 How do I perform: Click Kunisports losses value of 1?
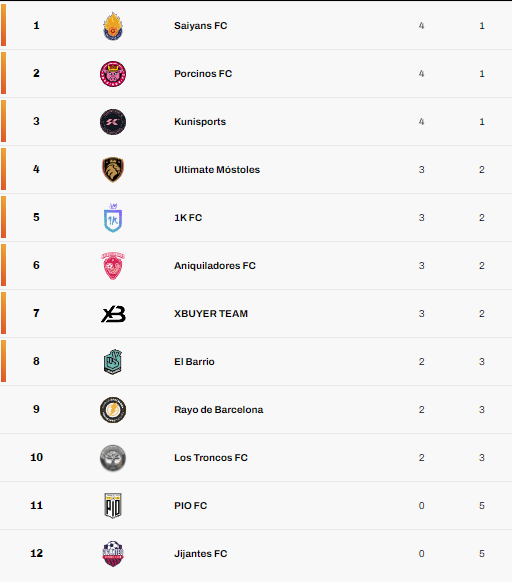[482, 122]
